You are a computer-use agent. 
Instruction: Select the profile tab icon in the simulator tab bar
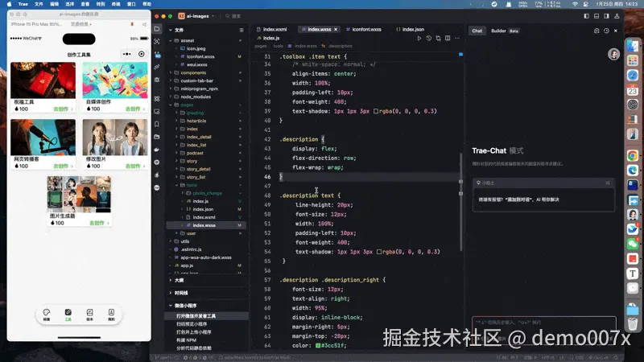tap(111, 315)
